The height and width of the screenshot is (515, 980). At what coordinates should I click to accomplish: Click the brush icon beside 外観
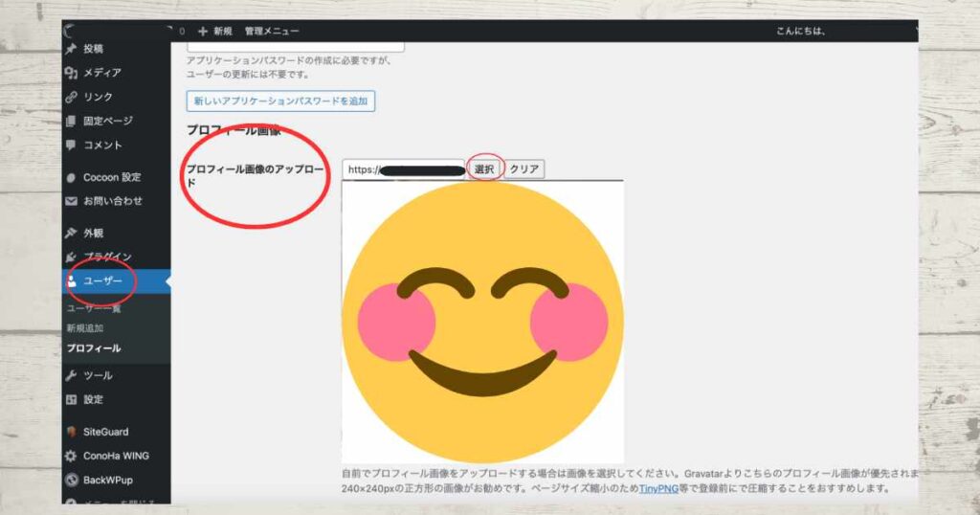pos(71,234)
